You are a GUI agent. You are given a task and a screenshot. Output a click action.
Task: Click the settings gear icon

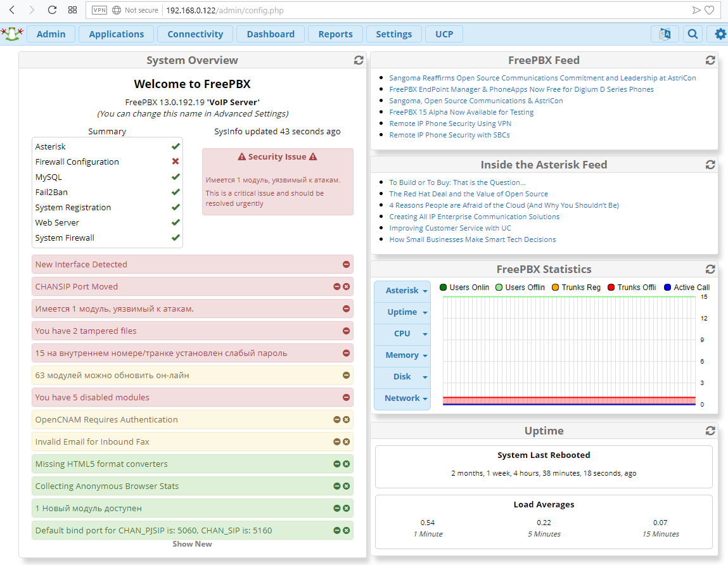click(x=720, y=34)
